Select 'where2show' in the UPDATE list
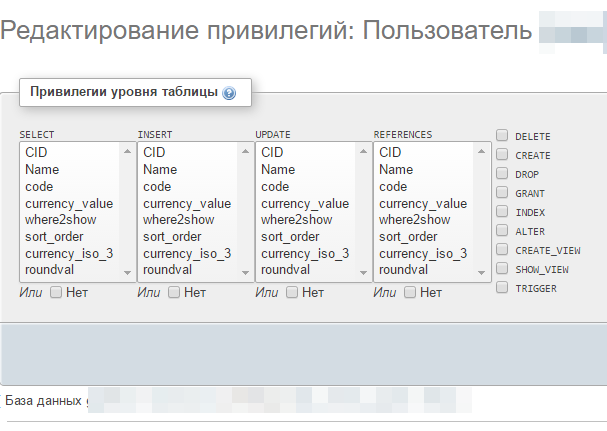This screenshot has height=431, width=607. pos(296,220)
